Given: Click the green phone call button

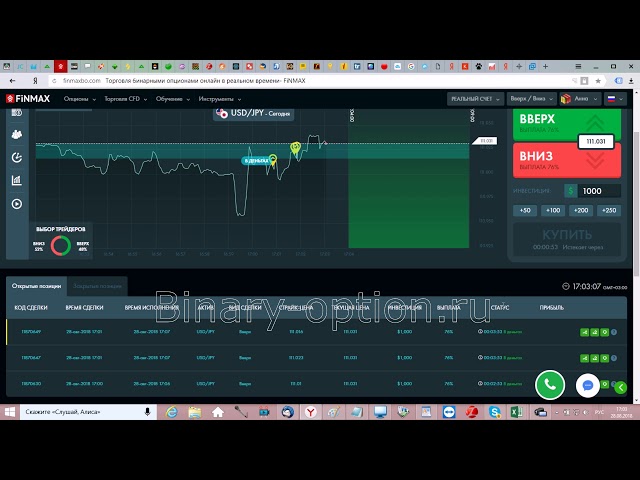Looking at the screenshot, I should [x=549, y=384].
